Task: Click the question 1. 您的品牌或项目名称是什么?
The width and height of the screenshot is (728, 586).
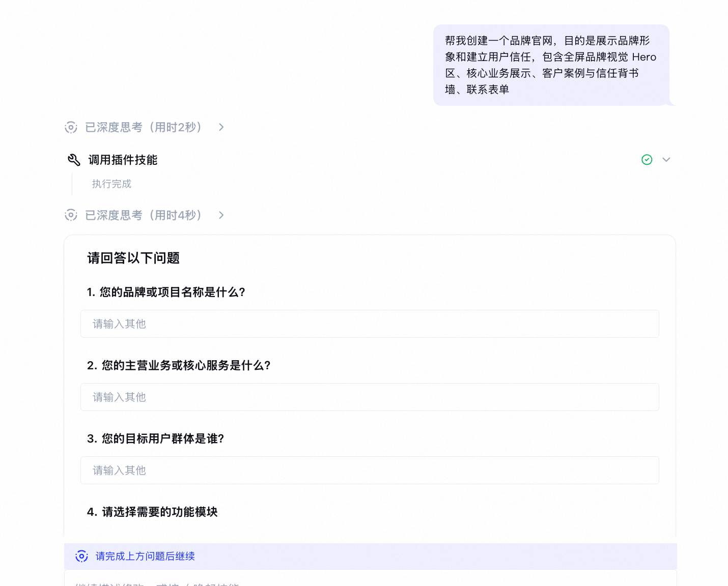Action: pos(166,292)
